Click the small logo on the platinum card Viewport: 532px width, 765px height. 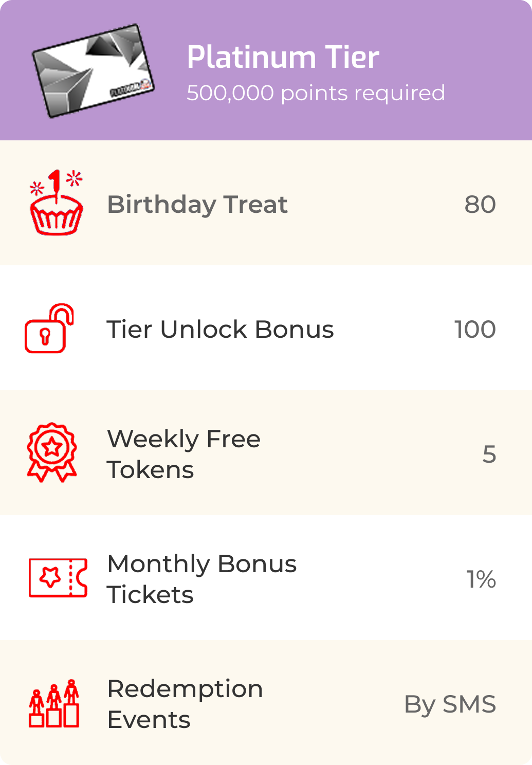pyautogui.click(x=132, y=89)
